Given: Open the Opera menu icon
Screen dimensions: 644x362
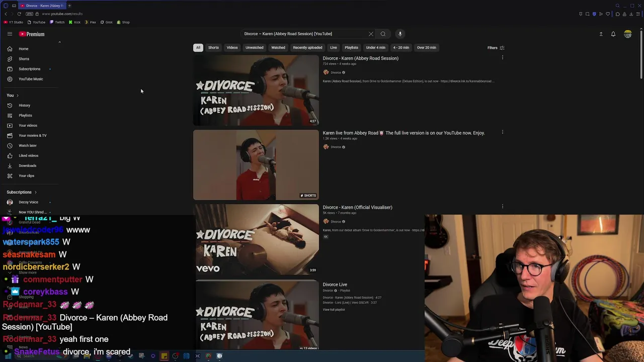Looking at the screenshot, I should [x=6, y=6].
